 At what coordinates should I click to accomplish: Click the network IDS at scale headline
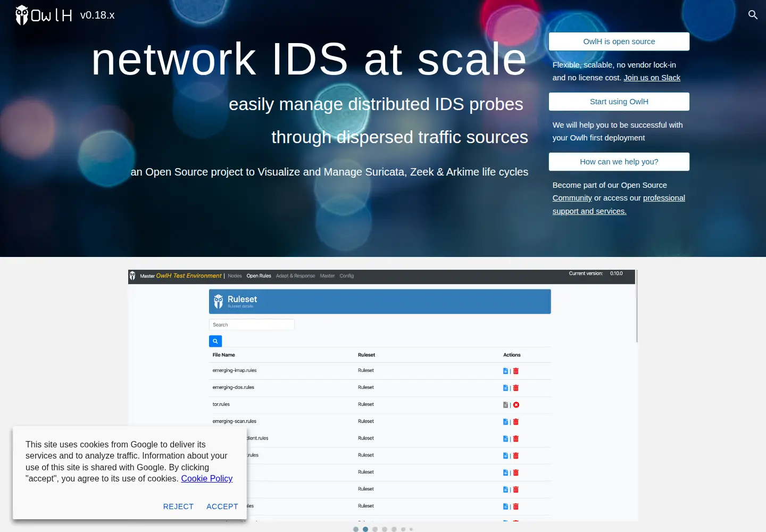(309, 59)
